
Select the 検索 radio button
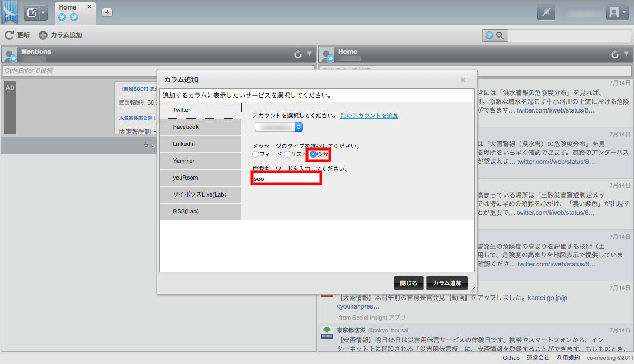[x=313, y=154]
